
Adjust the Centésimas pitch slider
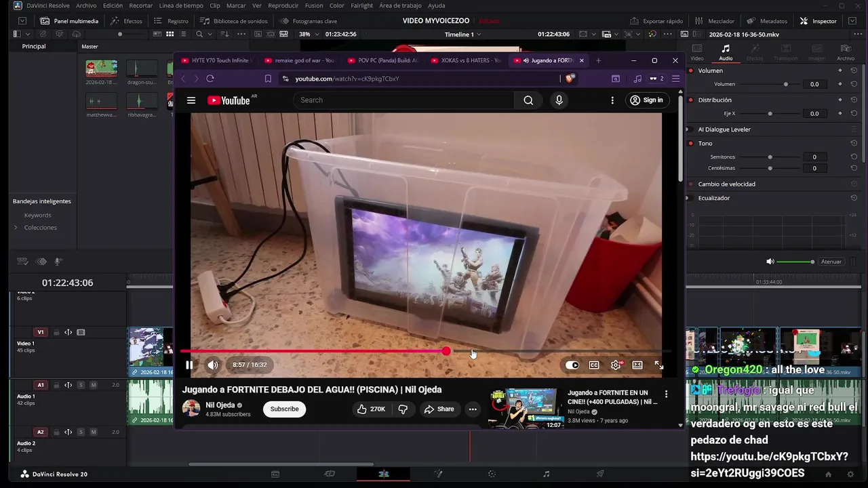pyautogui.click(x=770, y=168)
